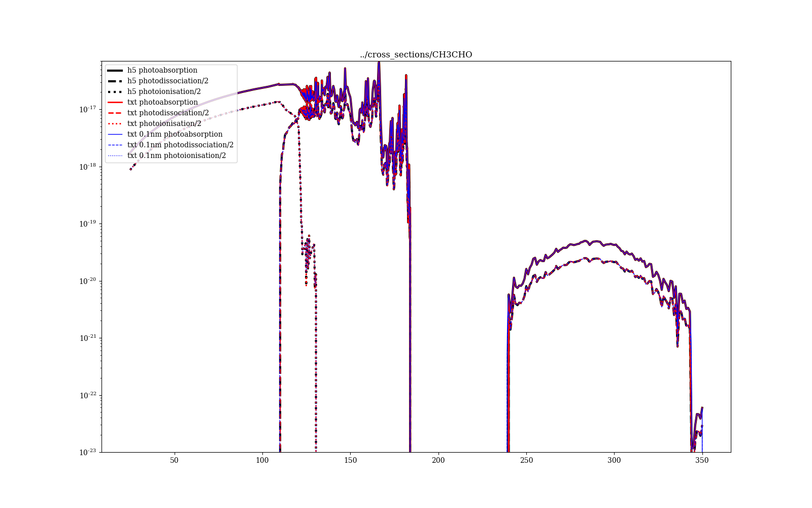Select legend entry 'txt 0.1nm photodissociation/2'
Screen dimensions: 812x508
tap(181, 145)
